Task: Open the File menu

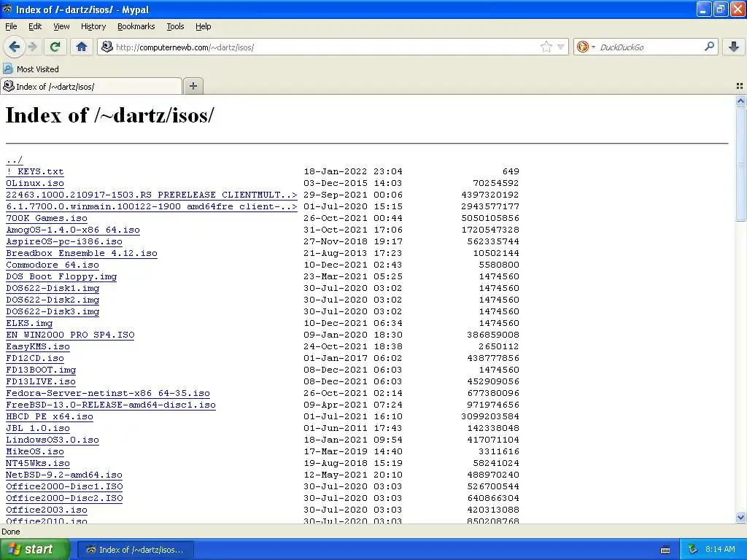Action: (x=11, y=26)
